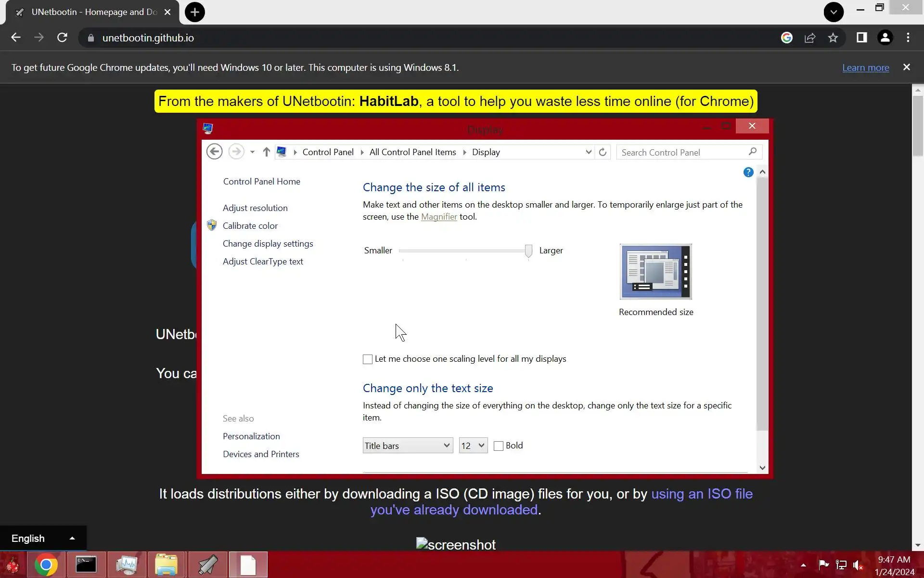
Task: Enable one scaling level for all displays
Action: pos(368,359)
